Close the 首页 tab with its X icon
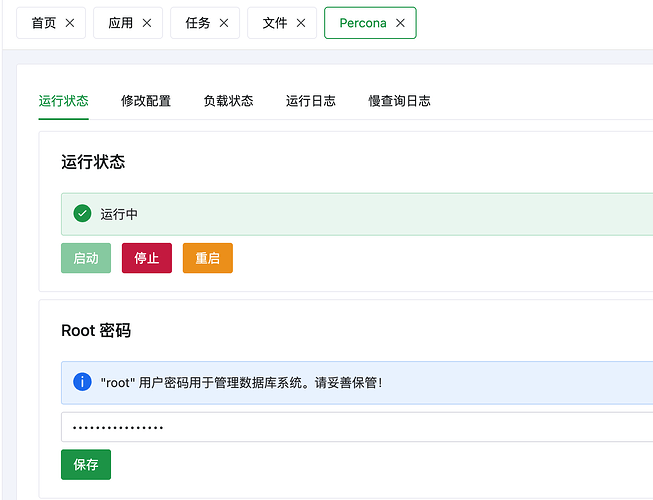The image size is (653, 500). pyautogui.click(x=69, y=23)
